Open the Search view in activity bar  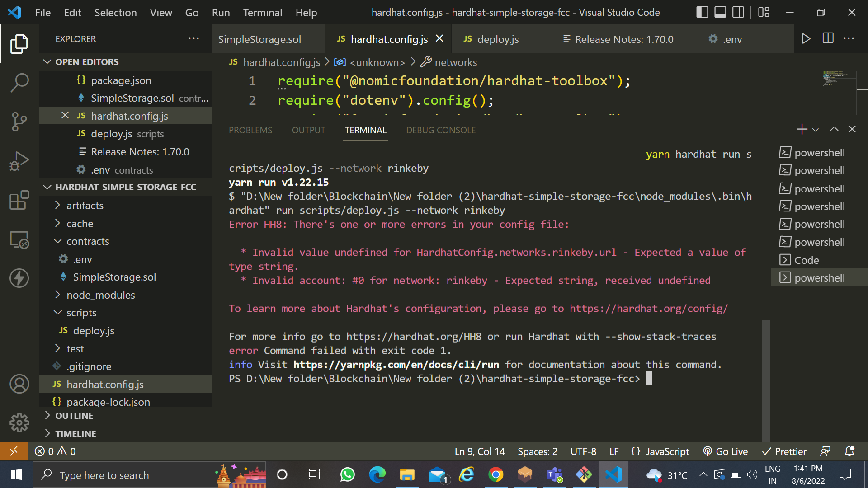tap(19, 83)
